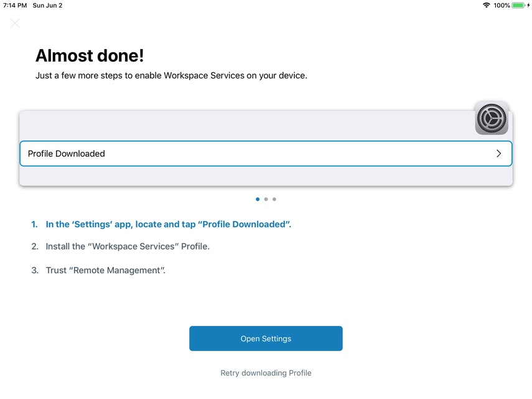The width and height of the screenshot is (532, 399).
Task: Tap Retry downloading Profile link
Action: click(x=266, y=373)
